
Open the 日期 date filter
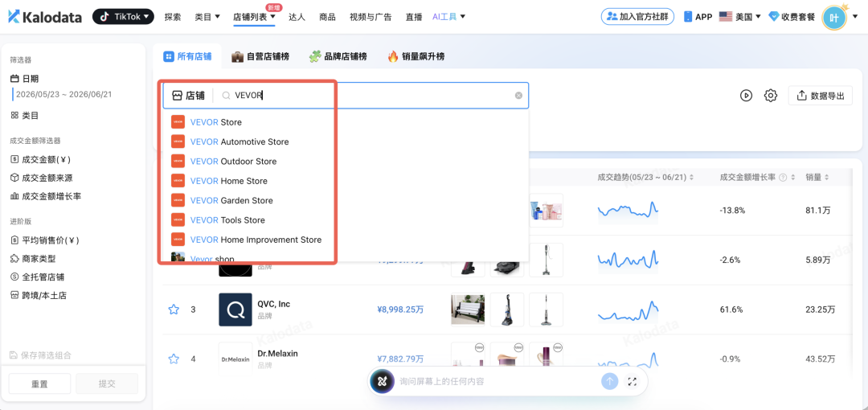tap(25, 79)
